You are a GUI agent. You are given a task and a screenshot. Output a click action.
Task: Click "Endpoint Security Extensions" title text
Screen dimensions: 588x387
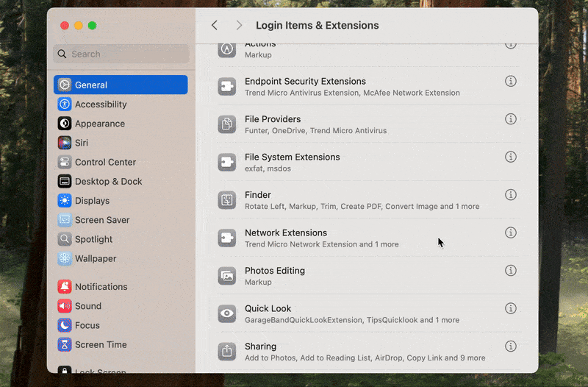click(305, 82)
